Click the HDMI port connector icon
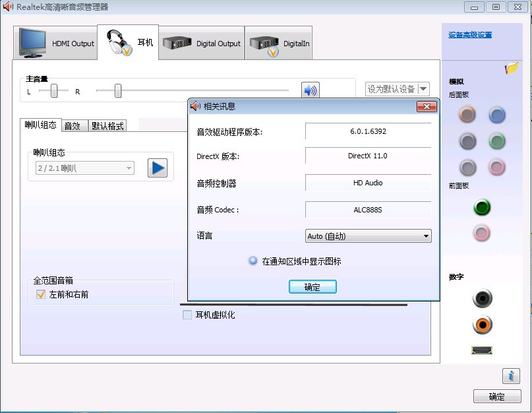The image size is (532, 413). pyautogui.click(x=482, y=350)
